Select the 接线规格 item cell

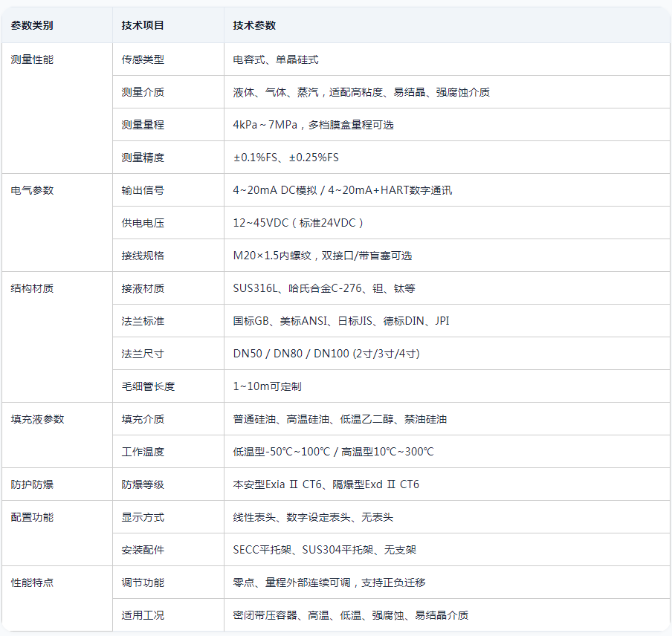[x=169, y=256]
